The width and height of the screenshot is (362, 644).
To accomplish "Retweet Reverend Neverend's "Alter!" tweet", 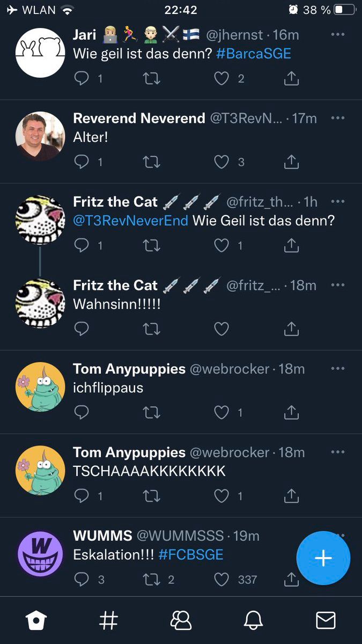I will coord(152,162).
